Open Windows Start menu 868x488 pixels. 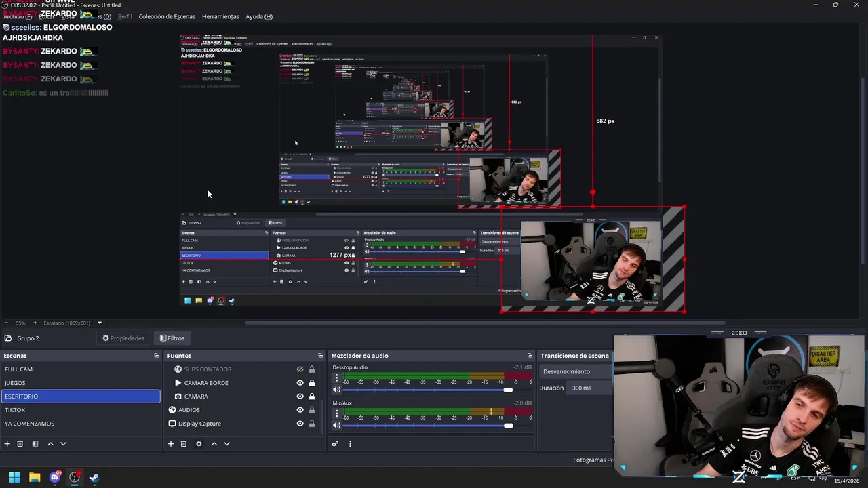14,477
